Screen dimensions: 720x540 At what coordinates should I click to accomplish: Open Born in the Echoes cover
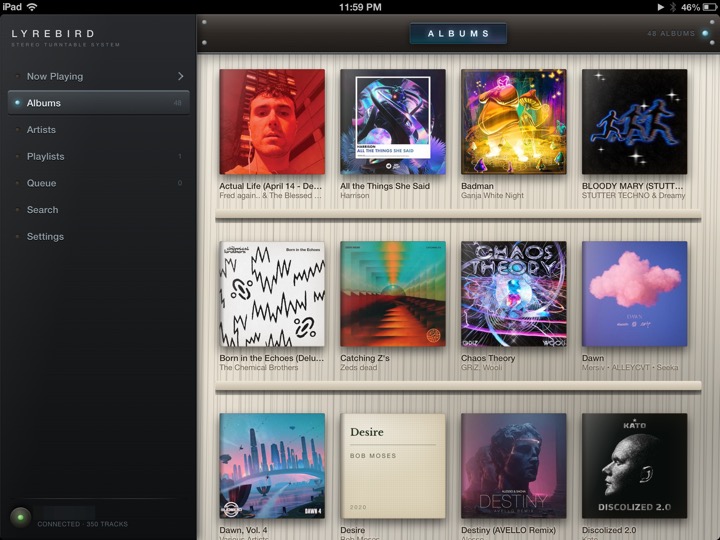click(x=272, y=294)
